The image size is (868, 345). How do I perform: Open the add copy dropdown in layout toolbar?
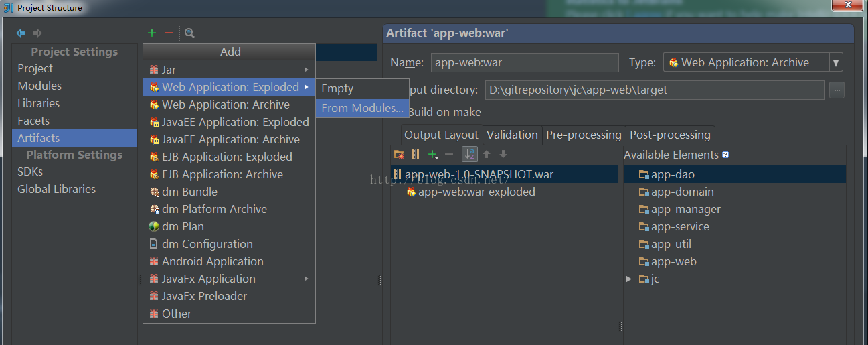pyautogui.click(x=434, y=155)
